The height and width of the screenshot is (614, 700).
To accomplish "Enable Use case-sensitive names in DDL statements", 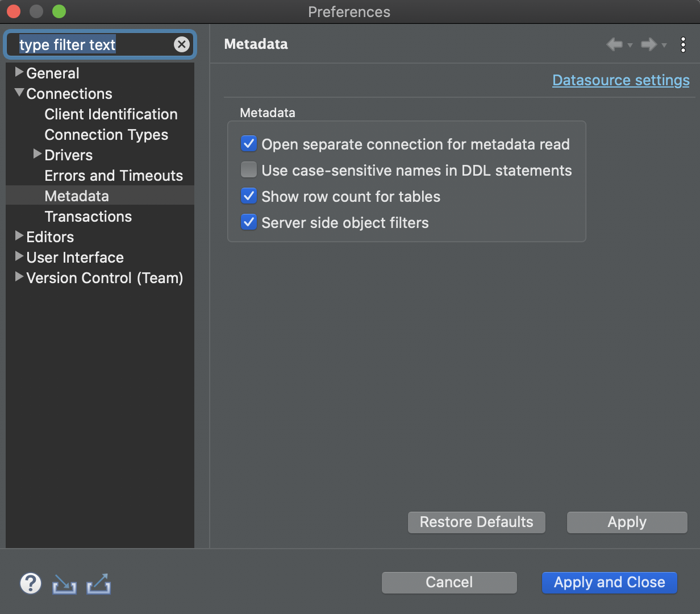I will click(248, 169).
